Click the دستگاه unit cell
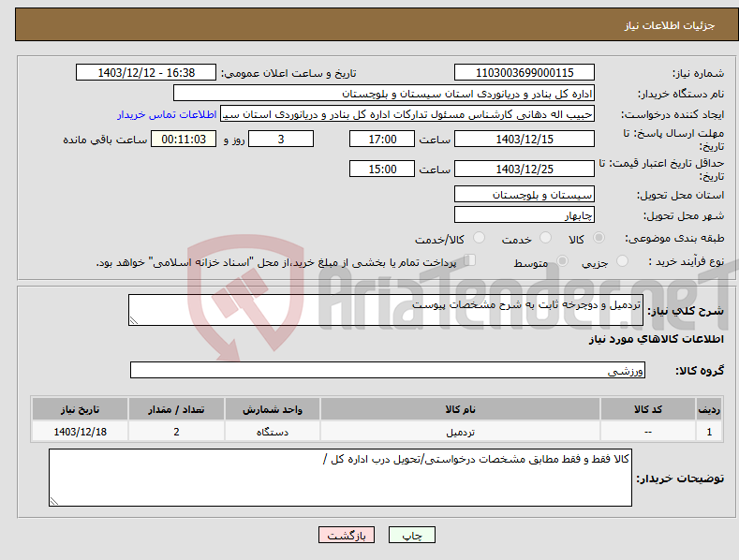This screenshot has height=560, width=739. coord(273,432)
